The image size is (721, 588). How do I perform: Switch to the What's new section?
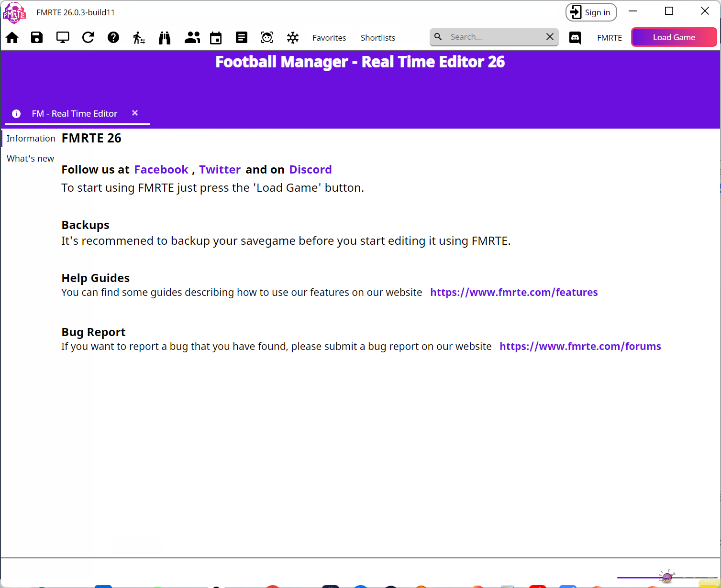30,159
